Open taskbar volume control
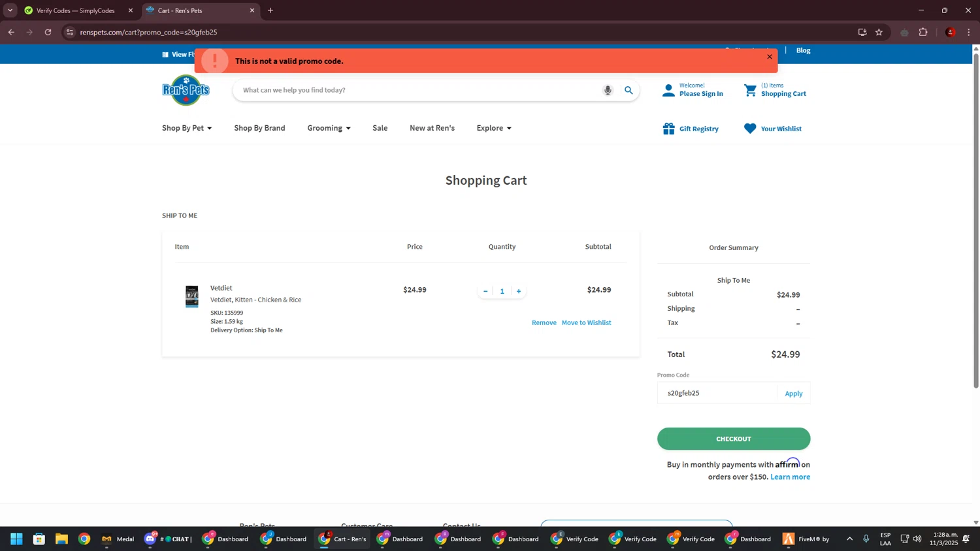The image size is (980, 551). [917, 539]
